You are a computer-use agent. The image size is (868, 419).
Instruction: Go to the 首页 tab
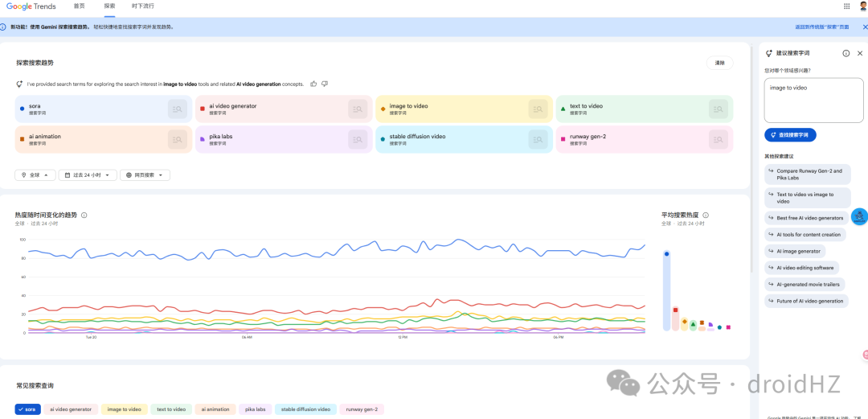79,6
